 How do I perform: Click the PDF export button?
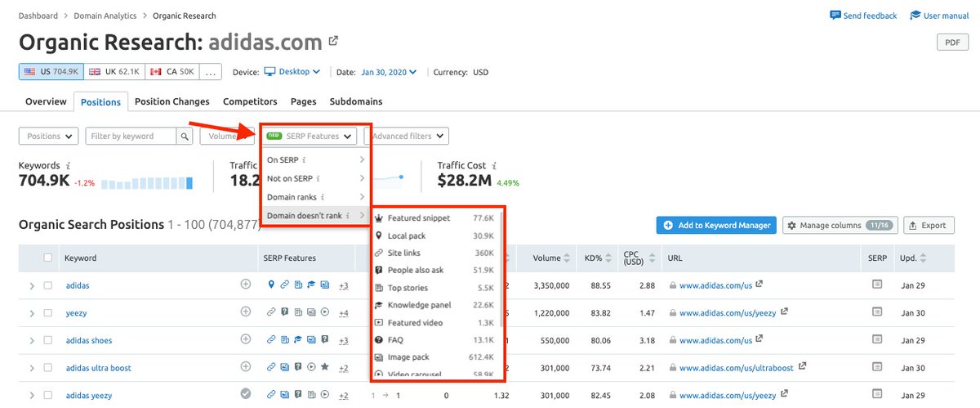[952, 43]
